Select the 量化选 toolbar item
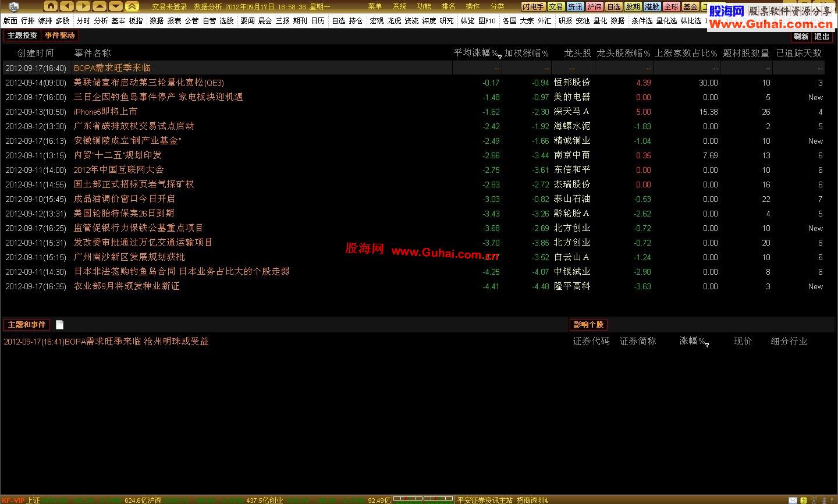838x504 pixels. click(666, 21)
